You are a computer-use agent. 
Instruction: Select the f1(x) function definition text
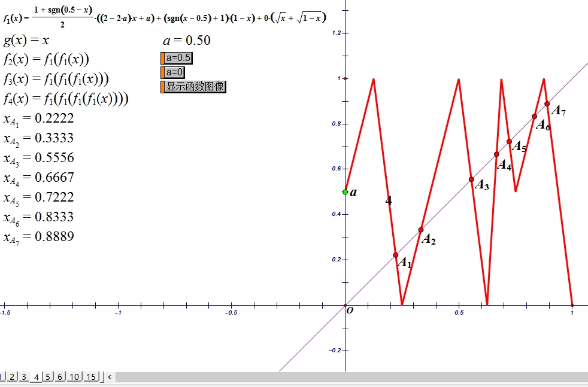pyautogui.click(x=165, y=17)
